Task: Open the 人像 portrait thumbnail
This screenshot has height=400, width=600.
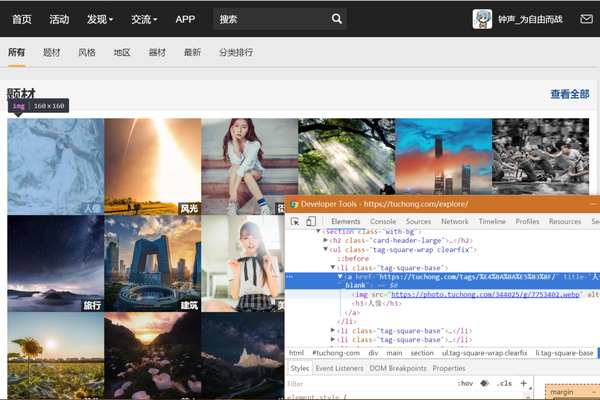Action: [x=55, y=167]
